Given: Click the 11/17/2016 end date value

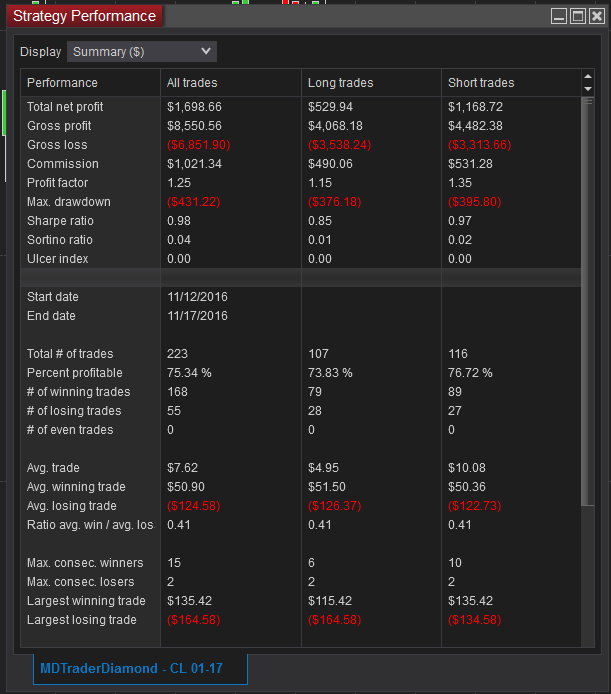Looking at the screenshot, I should 197,316.
